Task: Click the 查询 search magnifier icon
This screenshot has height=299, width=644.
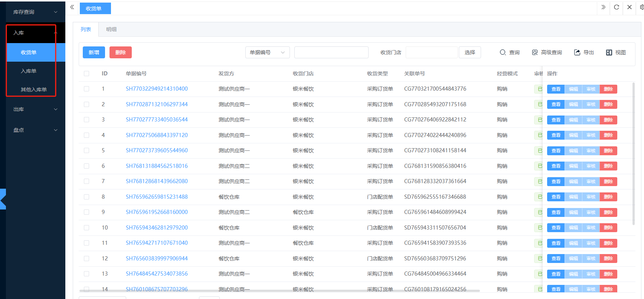Action: (x=503, y=52)
